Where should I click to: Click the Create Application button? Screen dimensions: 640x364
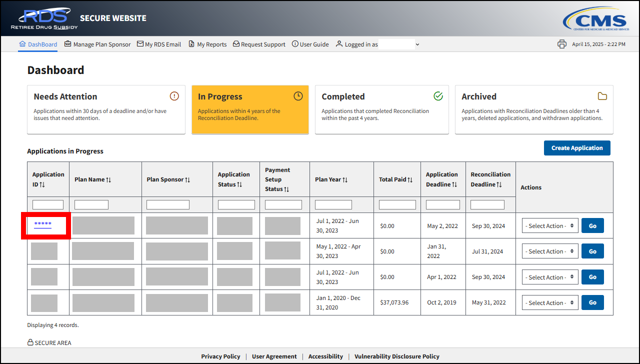tap(577, 148)
